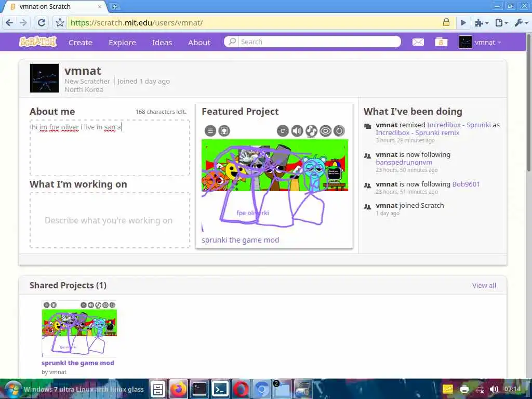
Task: Open the My Stuff folder icon
Action: [441, 42]
